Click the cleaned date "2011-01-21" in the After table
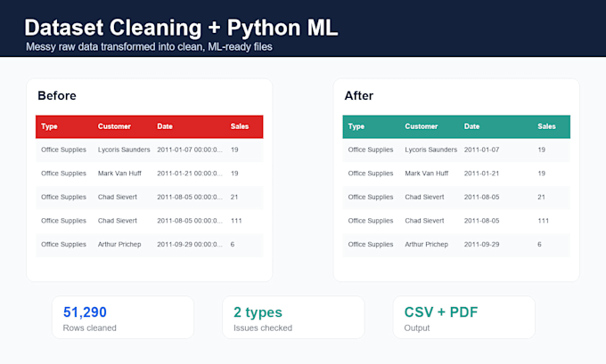 (481, 174)
